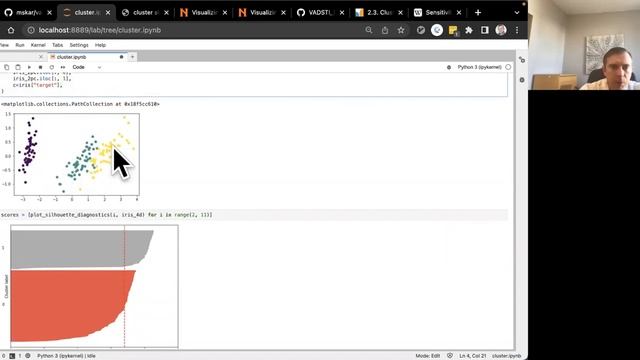Open the debugger bug icon in notebook toolbar
The image size is (640, 360).
pos(449,67)
